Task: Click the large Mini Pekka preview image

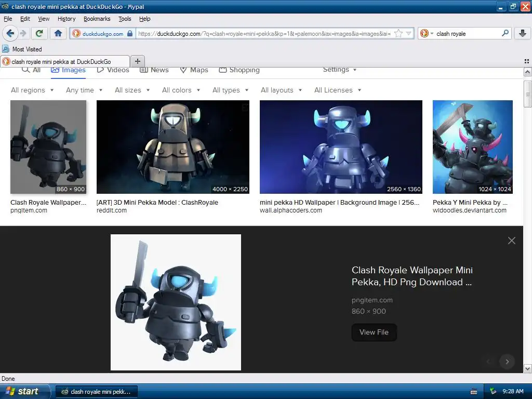Action: (176, 302)
